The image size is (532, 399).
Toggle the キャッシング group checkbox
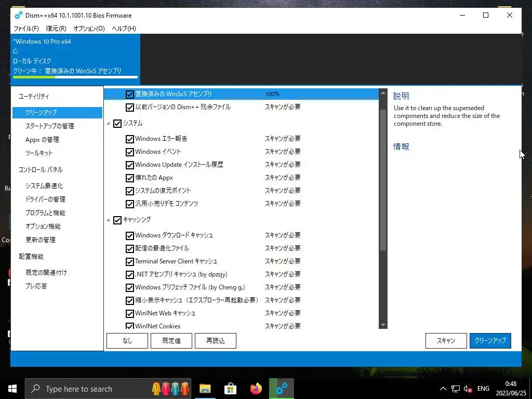pos(117,220)
